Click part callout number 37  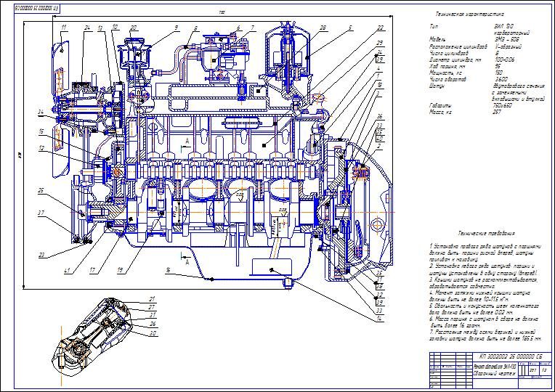tap(41, 213)
